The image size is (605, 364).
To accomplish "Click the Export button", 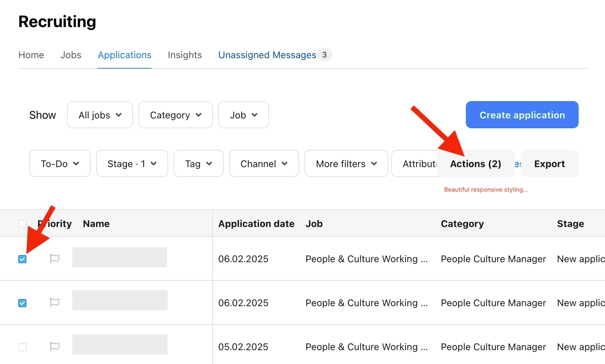I will tap(550, 164).
